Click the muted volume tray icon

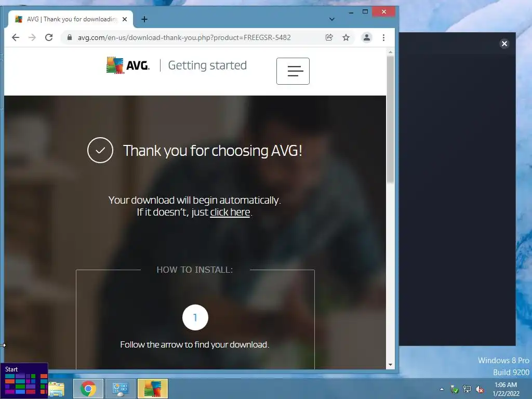point(480,389)
